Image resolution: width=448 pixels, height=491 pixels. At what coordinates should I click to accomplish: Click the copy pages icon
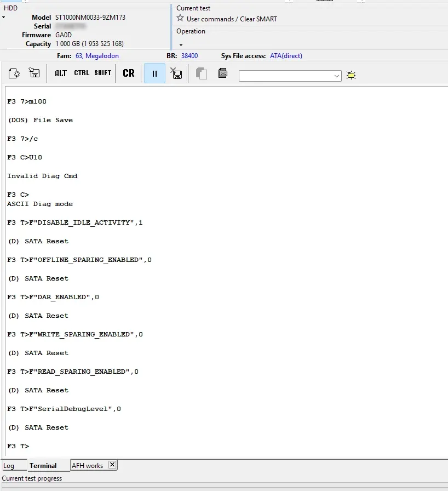point(202,73)
